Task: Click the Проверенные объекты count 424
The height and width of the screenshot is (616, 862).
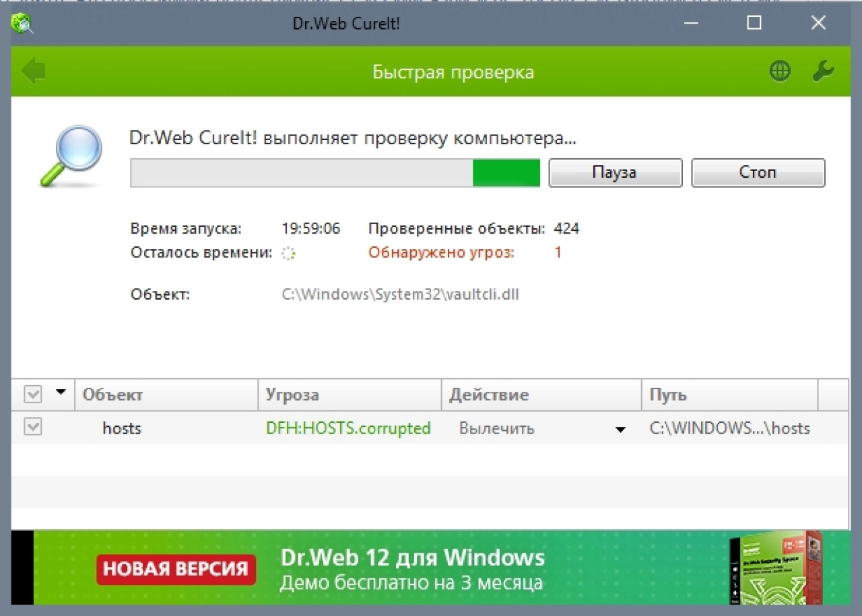Action: [x=566, y=229]
